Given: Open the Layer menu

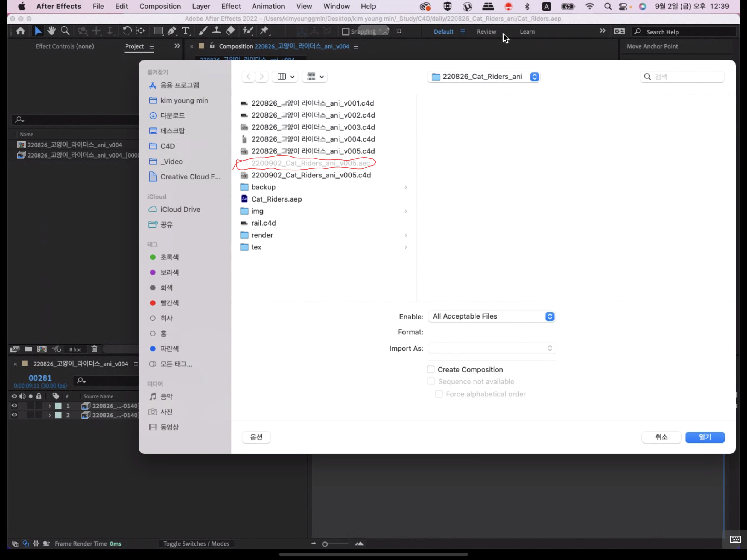Looking at the screenshot, I should (x=201, y=6).
